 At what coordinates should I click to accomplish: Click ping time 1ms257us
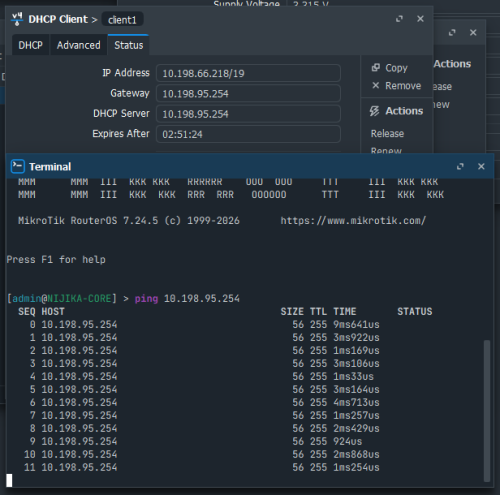[x=356, y=416]
